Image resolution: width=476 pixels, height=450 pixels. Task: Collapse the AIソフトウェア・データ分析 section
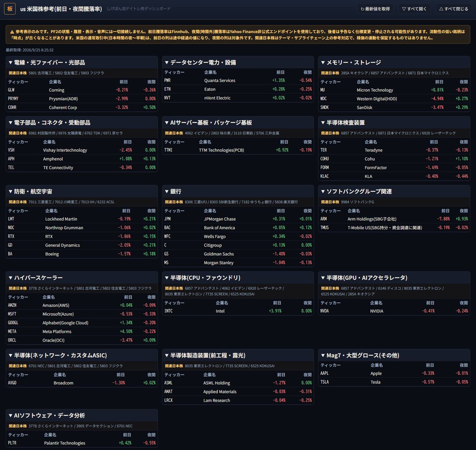[x=82, y=416]
